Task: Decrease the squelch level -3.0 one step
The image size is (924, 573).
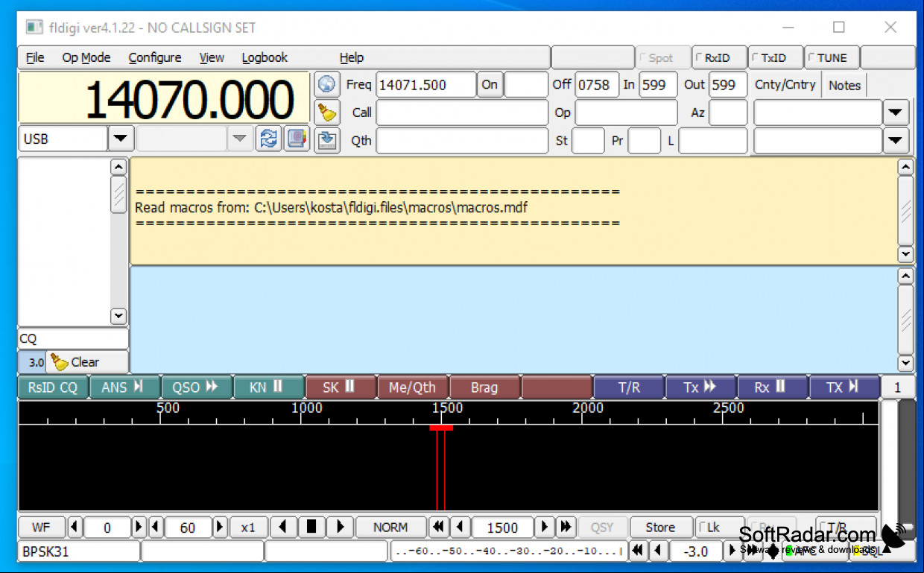Action: (658, 551)
